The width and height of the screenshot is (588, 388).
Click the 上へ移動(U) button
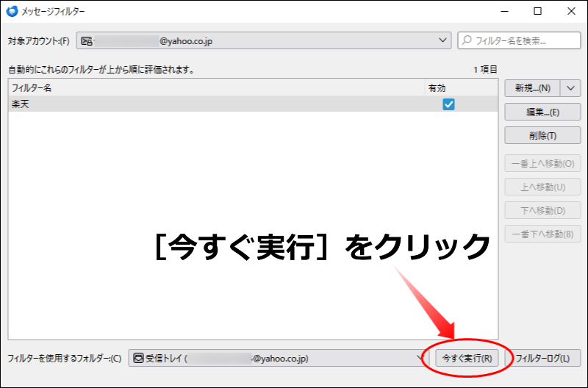(x=542, y=187)
